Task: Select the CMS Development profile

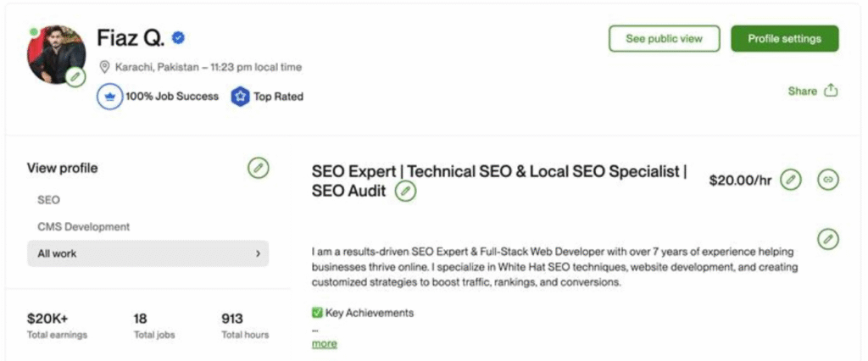Action: point(84,227)
